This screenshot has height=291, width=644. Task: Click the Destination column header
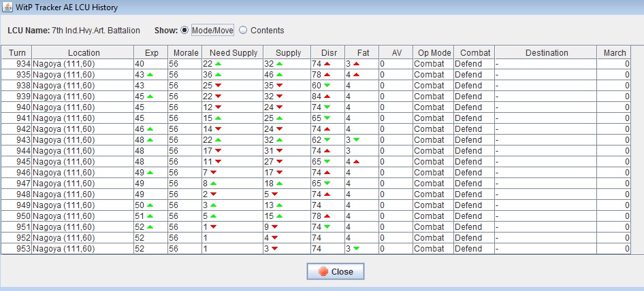click(x=546, y=52)
